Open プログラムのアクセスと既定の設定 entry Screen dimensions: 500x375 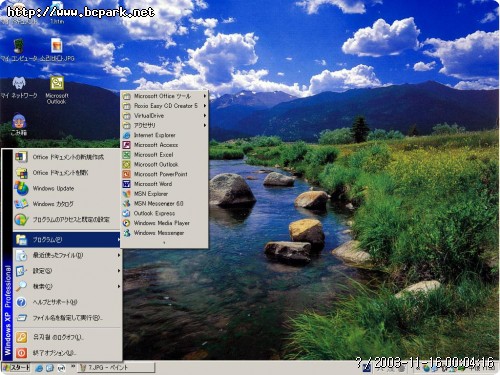tap(67, 219)
